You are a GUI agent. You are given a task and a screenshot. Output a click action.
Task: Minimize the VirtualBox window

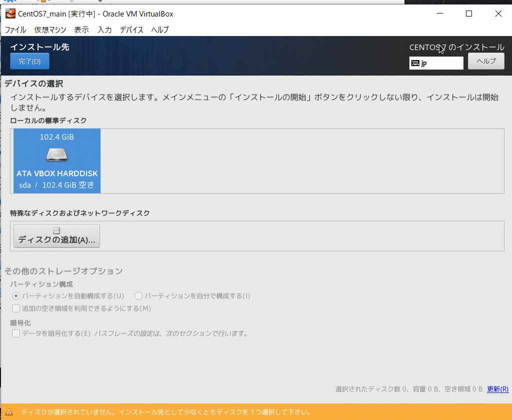pyautogui.click(x=440, y=14)
